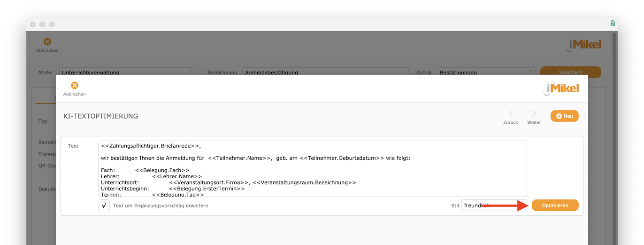This screenshot has width=644, height=245.
Task: Click Abbrechen icon in background window
Action: coord(47,42)
